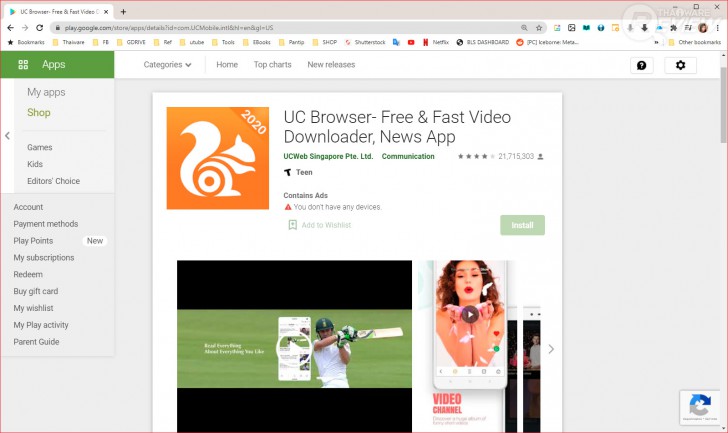Viewport: 728px width, 433px height.
Task: Open the Chrome three-dot menu
Action: 718,28
